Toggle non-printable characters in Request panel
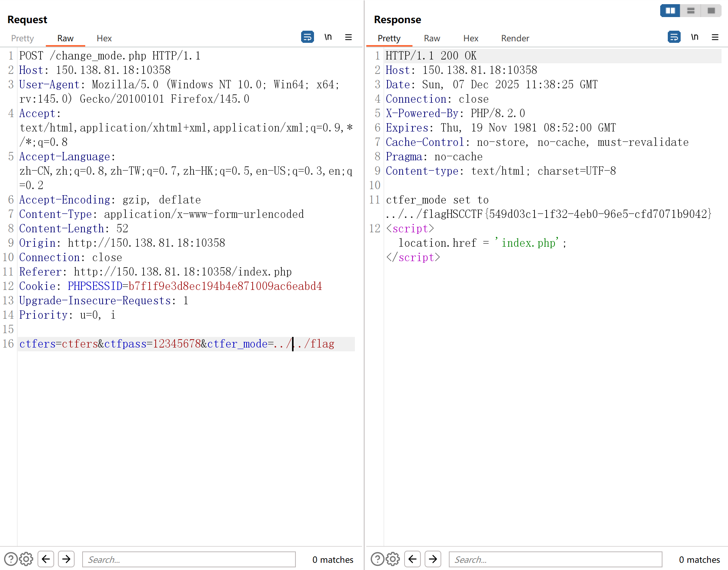This screenshot has height=570, width=728. pyautogui.click(x=328, y=37)
